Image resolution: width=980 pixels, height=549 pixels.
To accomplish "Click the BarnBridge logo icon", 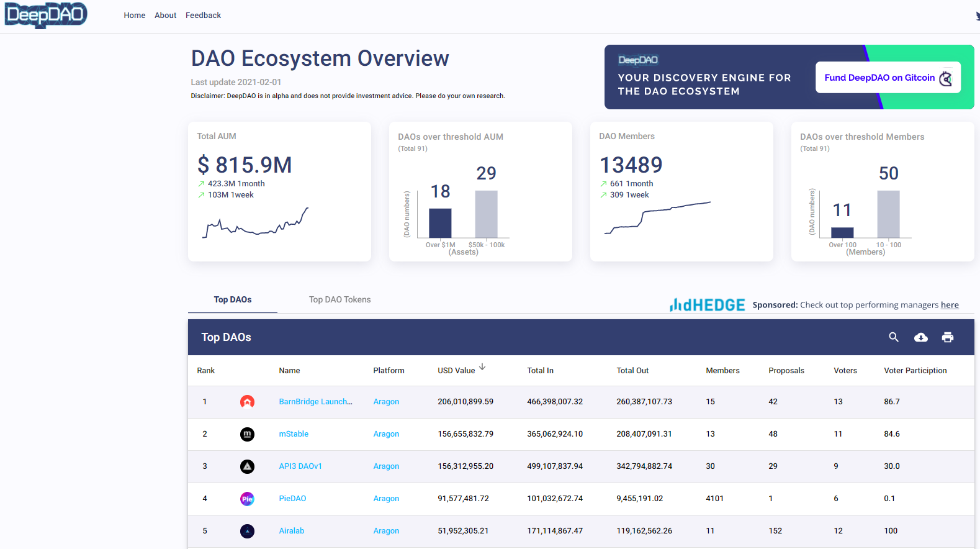I will [247, 402].
